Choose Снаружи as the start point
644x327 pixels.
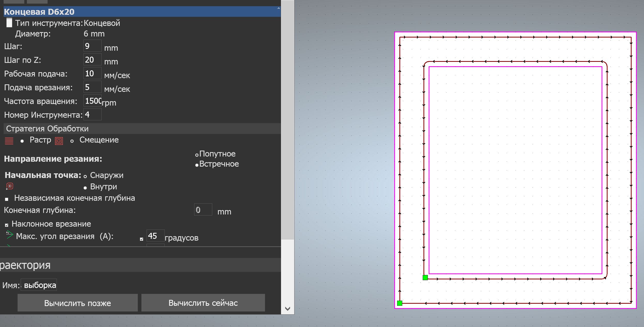[85, 176]
